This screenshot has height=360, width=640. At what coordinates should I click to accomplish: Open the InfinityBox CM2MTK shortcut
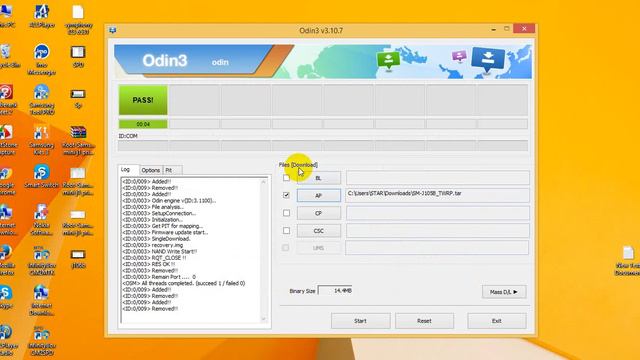pos(42,260)
